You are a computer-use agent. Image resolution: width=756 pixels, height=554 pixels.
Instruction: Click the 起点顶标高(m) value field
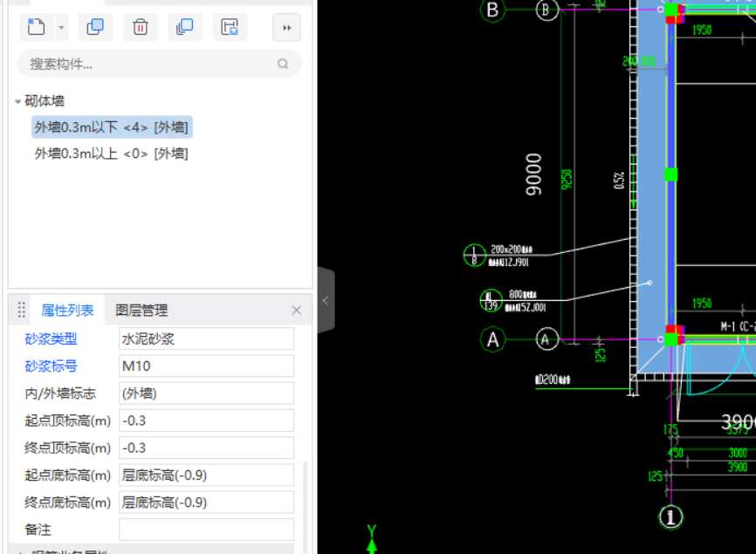206,421
